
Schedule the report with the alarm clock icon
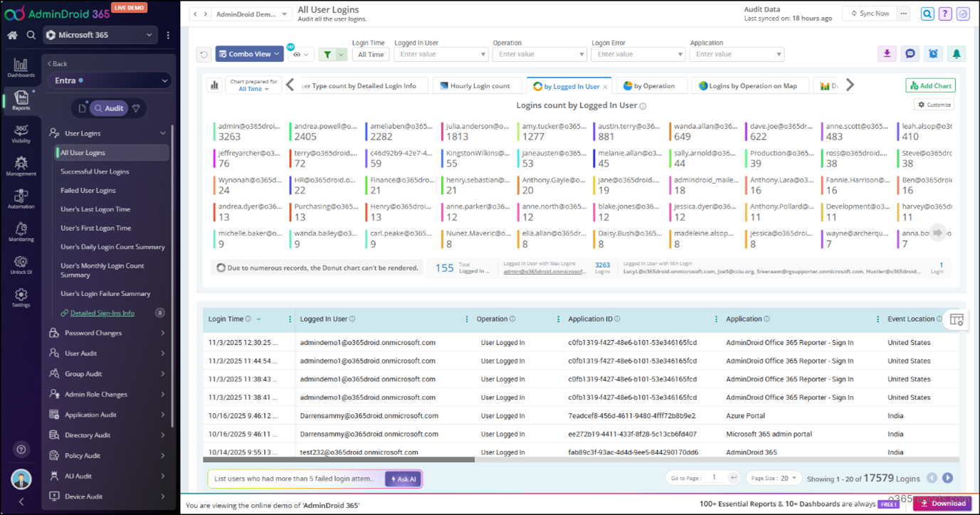(x=933, y=53)
